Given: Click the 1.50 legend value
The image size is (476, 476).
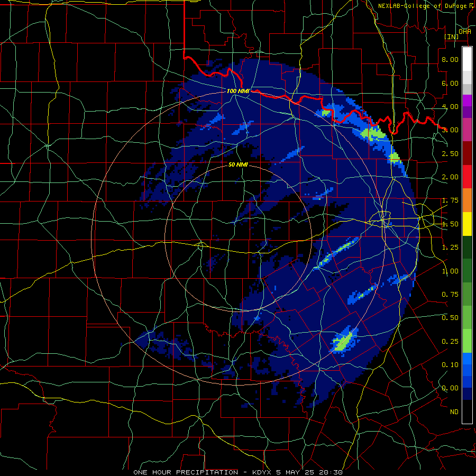Looking at the screenshot, I should 450,224.
